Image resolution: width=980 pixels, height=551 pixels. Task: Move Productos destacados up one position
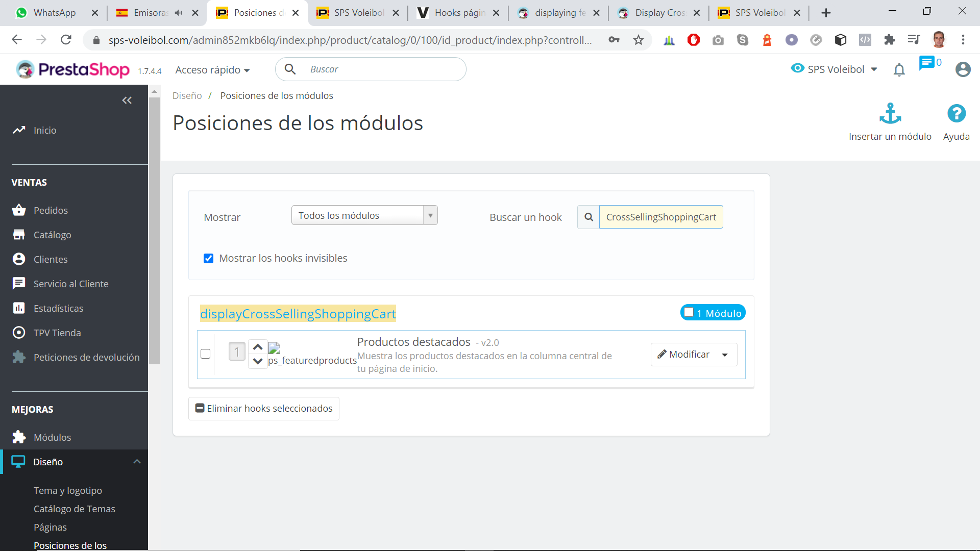[x=258, y=347]
